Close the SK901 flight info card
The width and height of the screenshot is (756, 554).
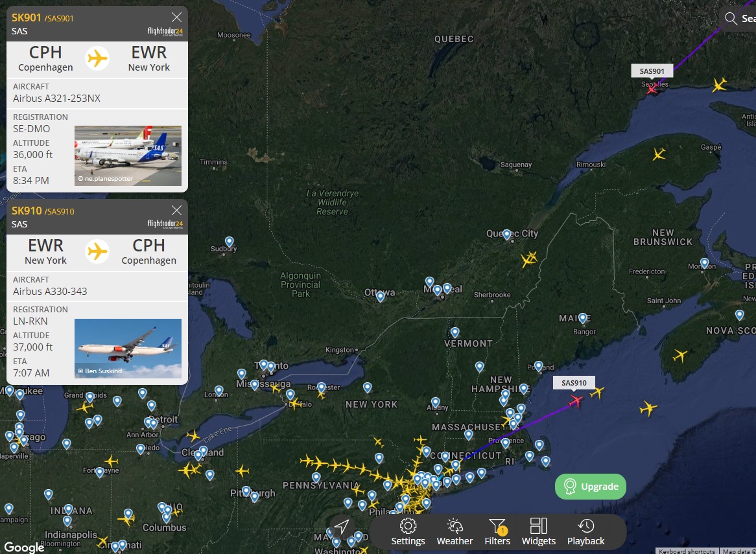pos(177,17)
